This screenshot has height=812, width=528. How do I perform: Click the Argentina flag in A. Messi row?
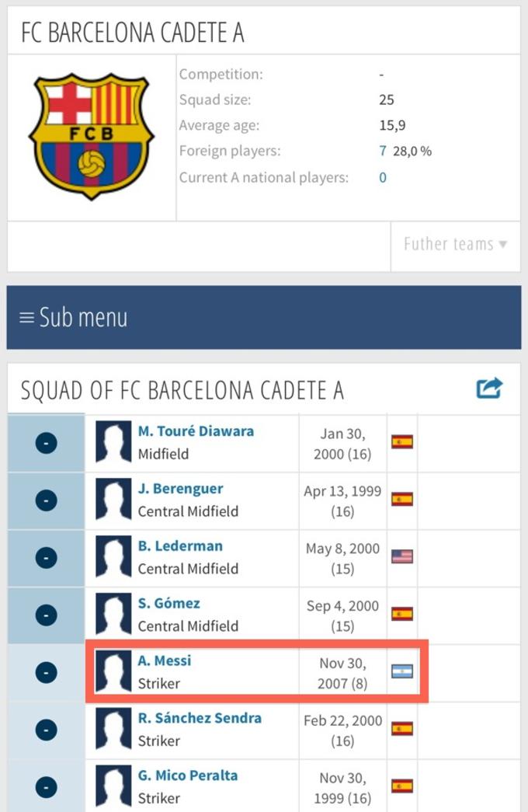(402, 671)
